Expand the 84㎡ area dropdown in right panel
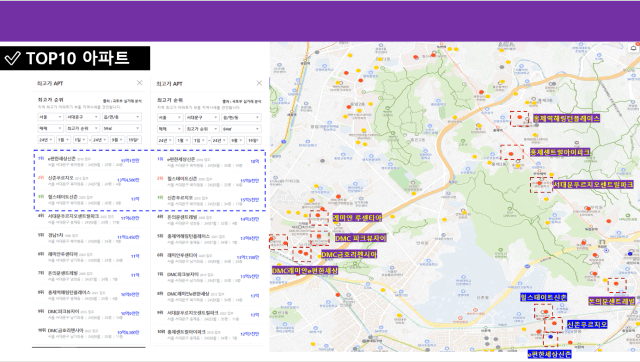The image size is (640, 362). coord(241,129)
